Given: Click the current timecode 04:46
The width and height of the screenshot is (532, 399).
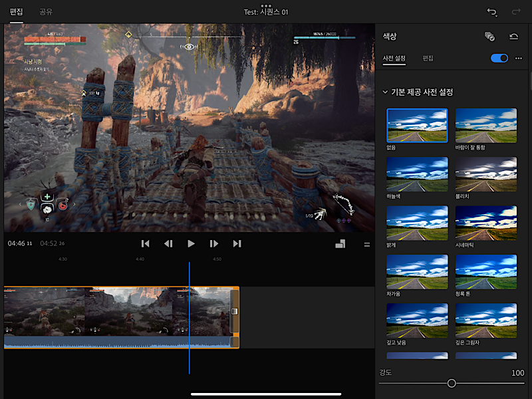Looking at the screenshot, I should 20,243.
